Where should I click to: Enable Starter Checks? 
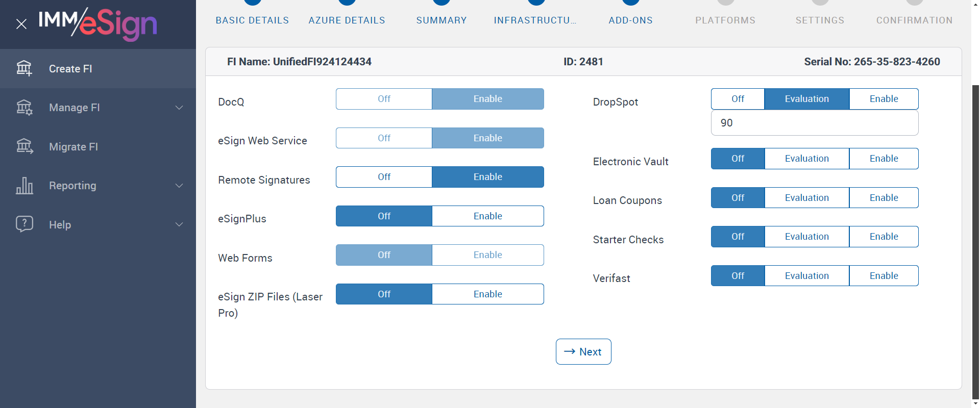point(884,237)
